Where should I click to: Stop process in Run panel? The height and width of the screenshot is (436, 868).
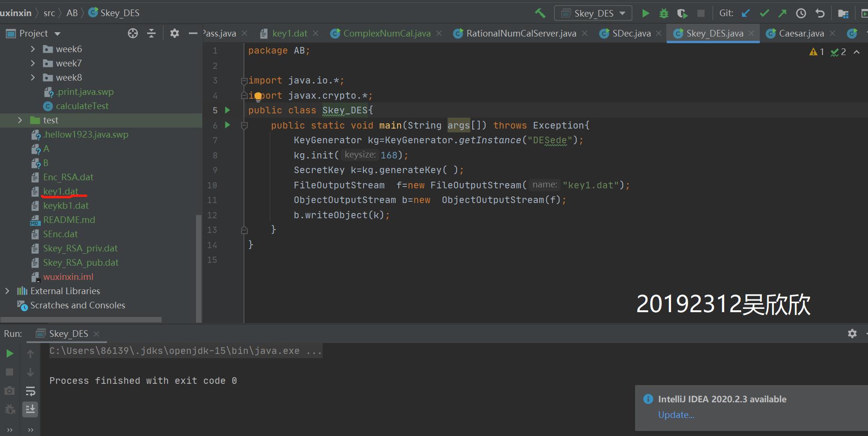pyautogui.click(x=9, y=372)
